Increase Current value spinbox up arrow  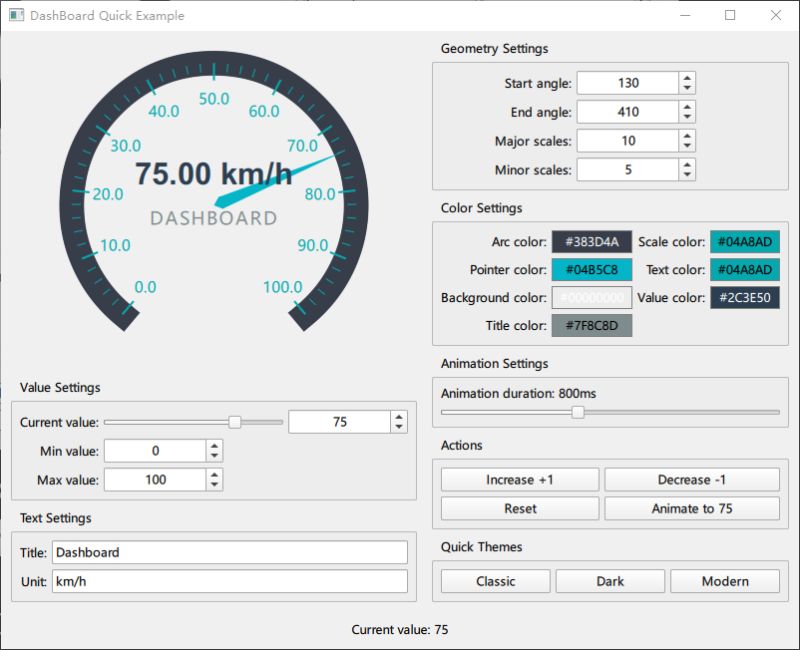399,416
